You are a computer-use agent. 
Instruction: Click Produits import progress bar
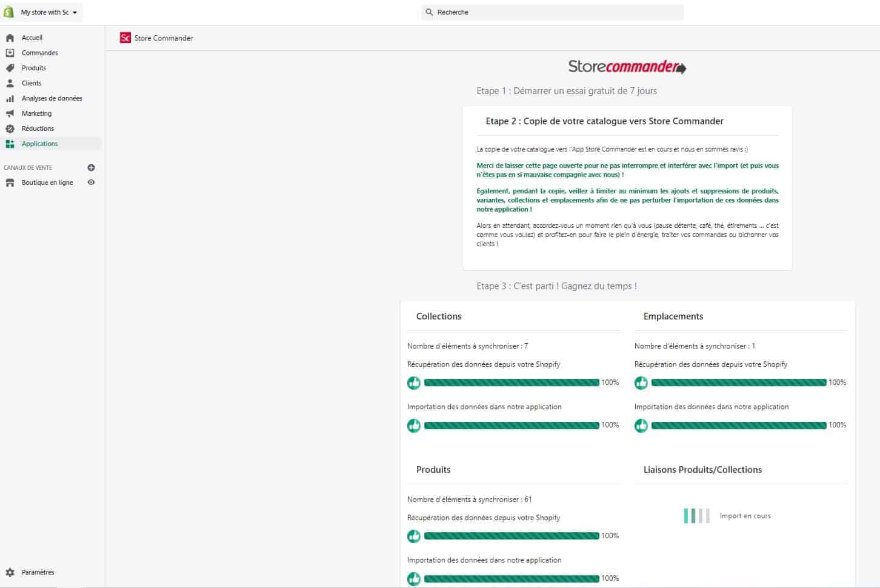coord(512,578)
